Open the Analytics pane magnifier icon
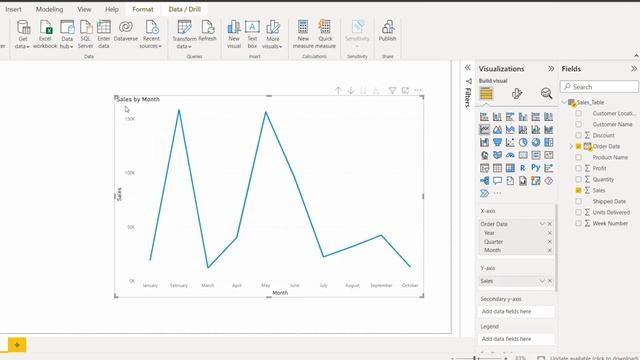 tap(546, 93)
